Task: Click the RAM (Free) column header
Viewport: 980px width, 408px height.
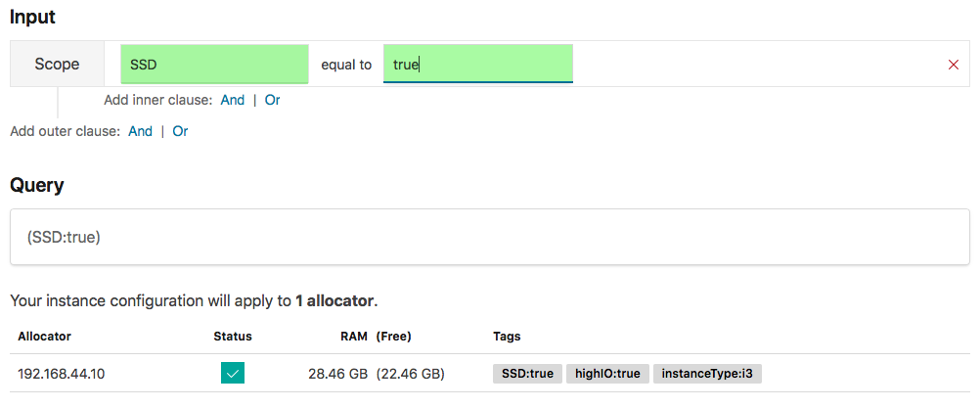Action: [x=376, y=337]
